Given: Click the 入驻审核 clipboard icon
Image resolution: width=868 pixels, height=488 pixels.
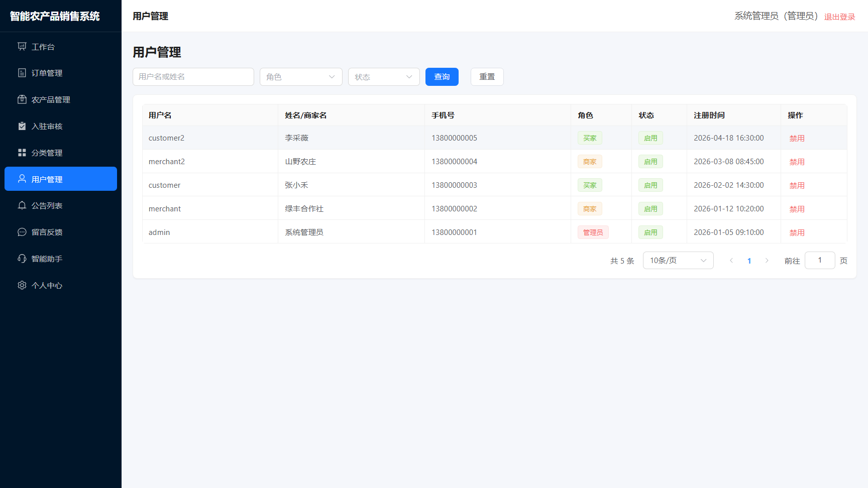Looking at the screenshot, I should click(22, 126).
